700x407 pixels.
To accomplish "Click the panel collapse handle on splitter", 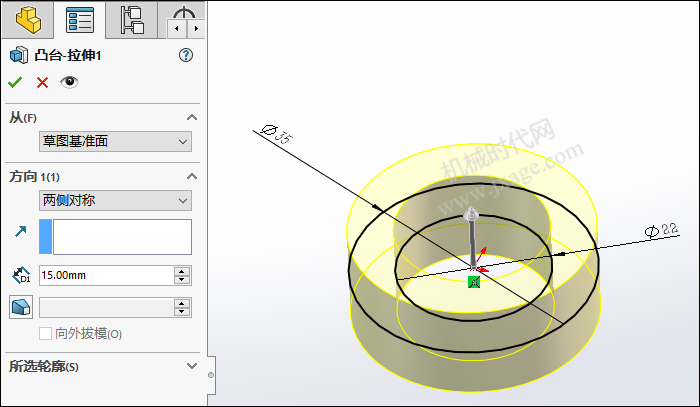I will [211, 375].
